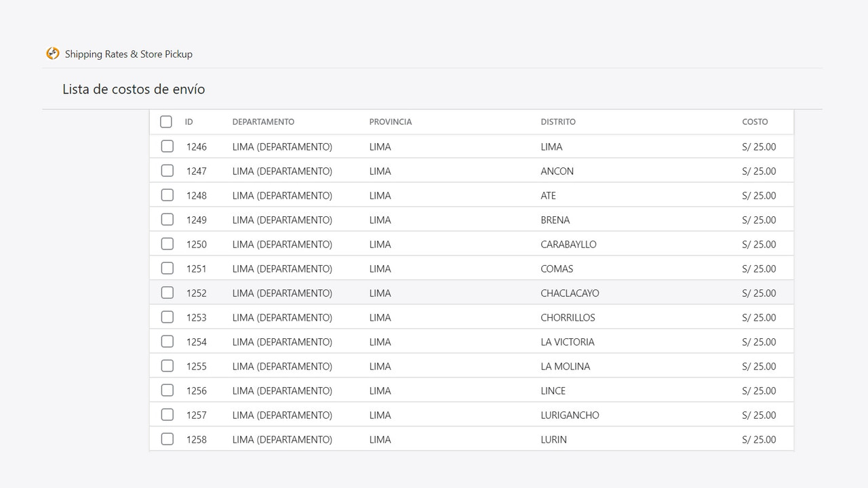Tick the checkbox for row 1252 CHACLACAYO
Viewport: 868px width, 488px height.
(167, 293)
